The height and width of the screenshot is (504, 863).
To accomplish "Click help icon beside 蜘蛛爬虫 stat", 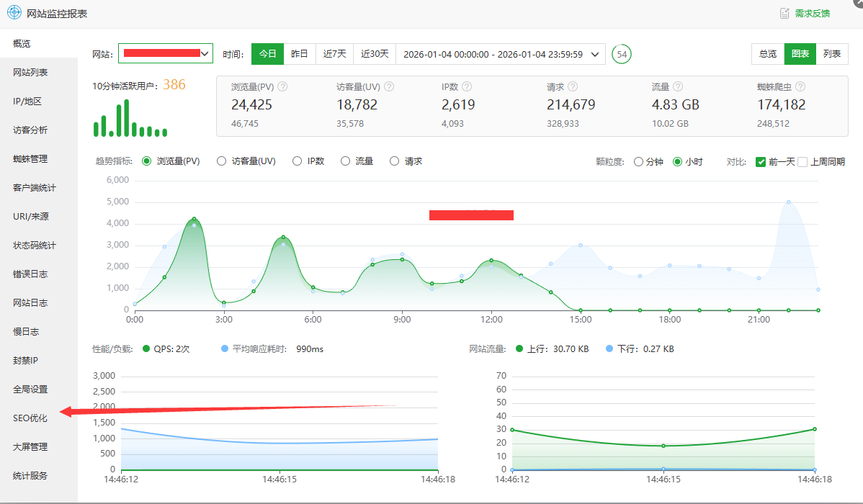I will (x=800, y=86).
